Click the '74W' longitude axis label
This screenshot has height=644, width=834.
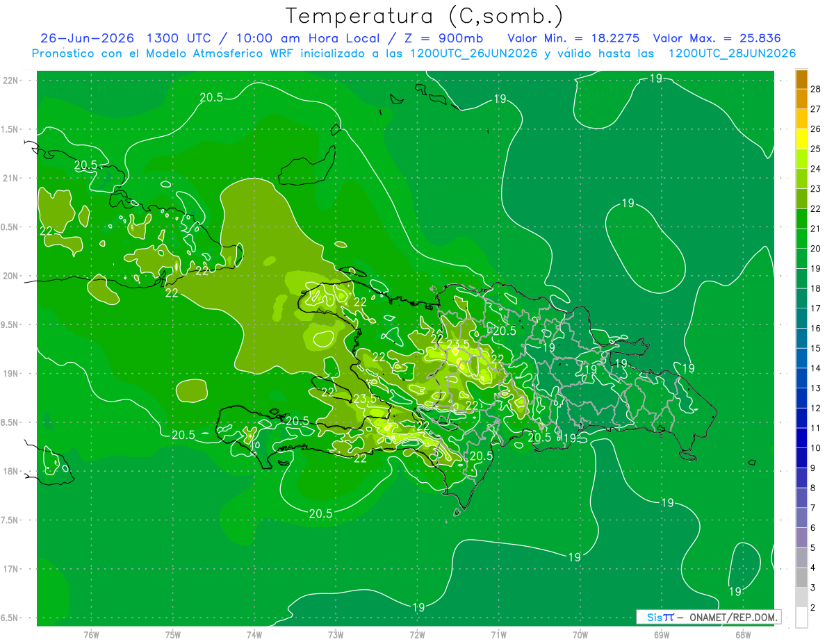click(x=254, y=634)
